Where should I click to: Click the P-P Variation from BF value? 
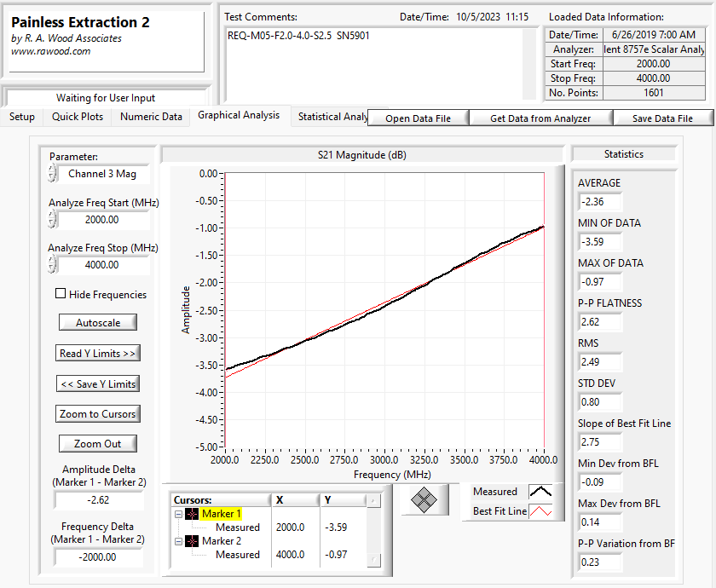pos(599,562)
